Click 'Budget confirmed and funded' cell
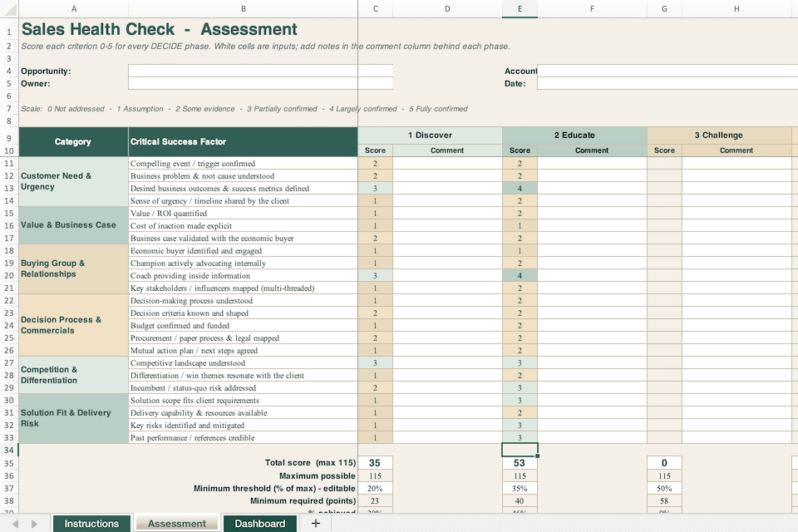798x532 pixels. coord(244,325)
